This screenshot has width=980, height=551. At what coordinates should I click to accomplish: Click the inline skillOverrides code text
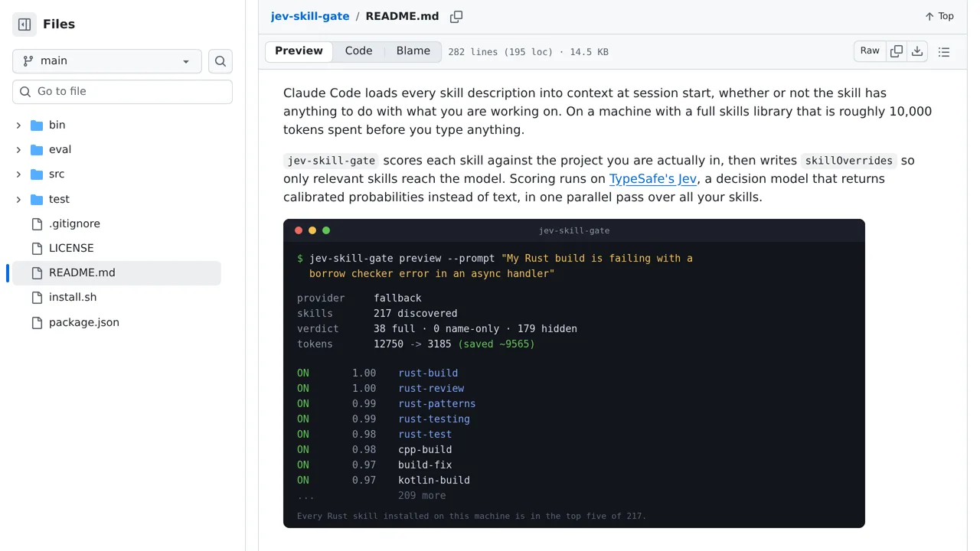pos(849,161)
